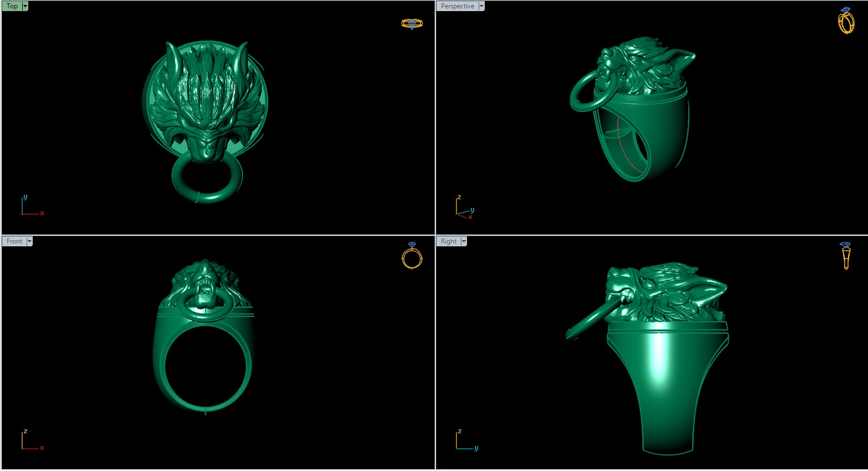The height and width of the screenshot is (471, 868).
Task: Click the Perspective viewport label
Action: click(x=457, y=6)
